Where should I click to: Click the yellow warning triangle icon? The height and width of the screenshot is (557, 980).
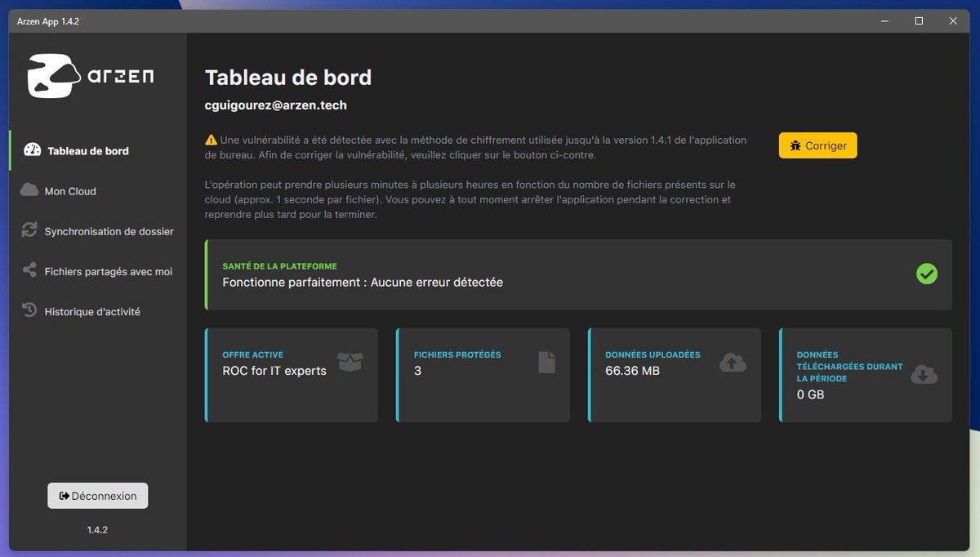[x=211, y=140]
